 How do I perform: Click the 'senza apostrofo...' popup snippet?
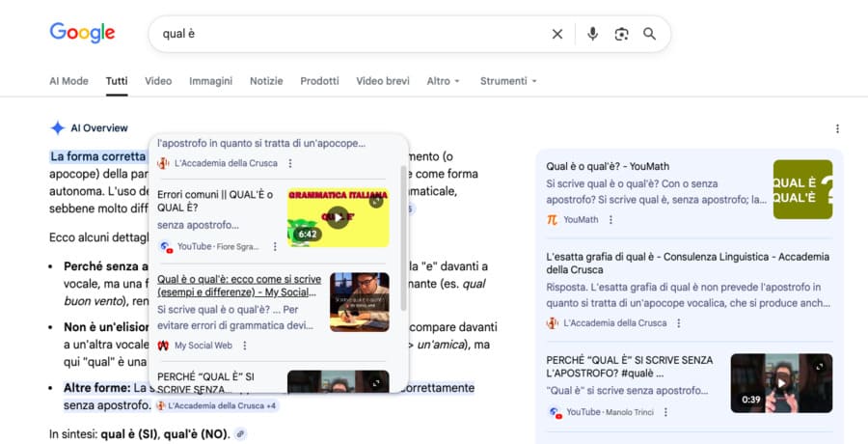pyautogui.click(x=198, y=225)
